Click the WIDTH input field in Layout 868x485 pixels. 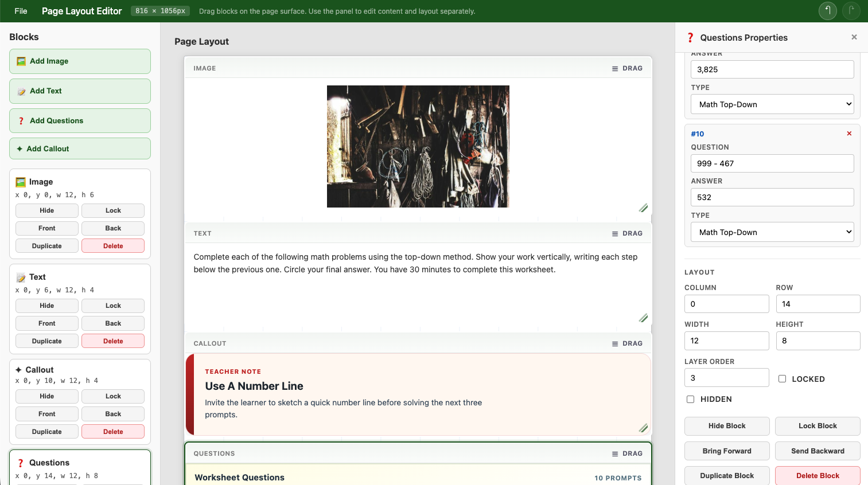click(726, 341)
